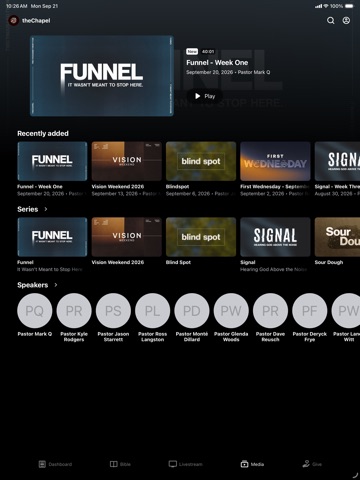The image size is (360, 480).
Task: Open the Vision Weekend 2026 series card
Action: 127,237
